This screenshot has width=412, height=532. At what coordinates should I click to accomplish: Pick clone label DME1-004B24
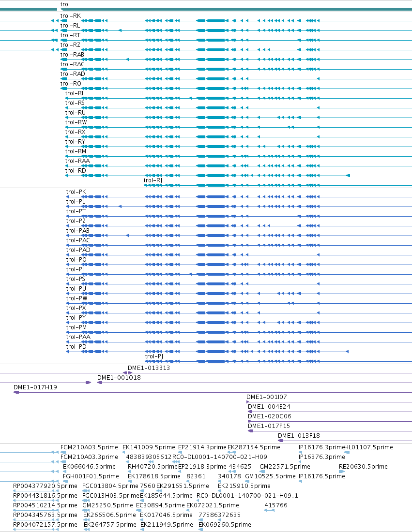[x=269, y=406]
